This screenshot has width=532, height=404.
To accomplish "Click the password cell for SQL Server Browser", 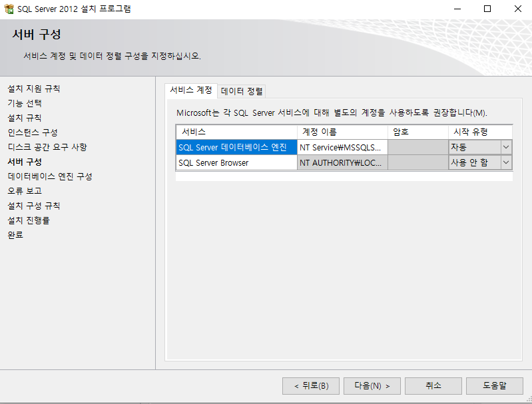I will coord(418,162).
